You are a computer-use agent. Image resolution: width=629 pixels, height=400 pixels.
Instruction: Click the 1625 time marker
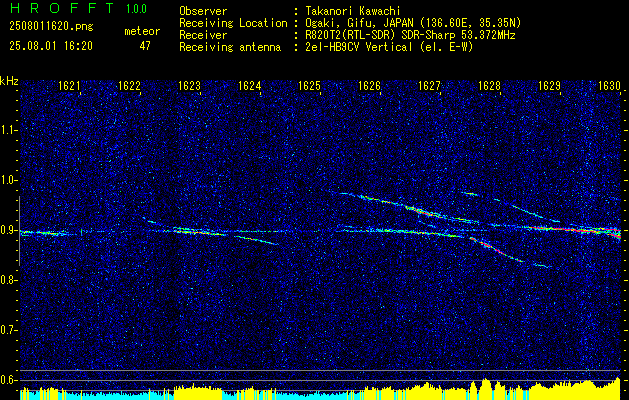click(309, 85)
